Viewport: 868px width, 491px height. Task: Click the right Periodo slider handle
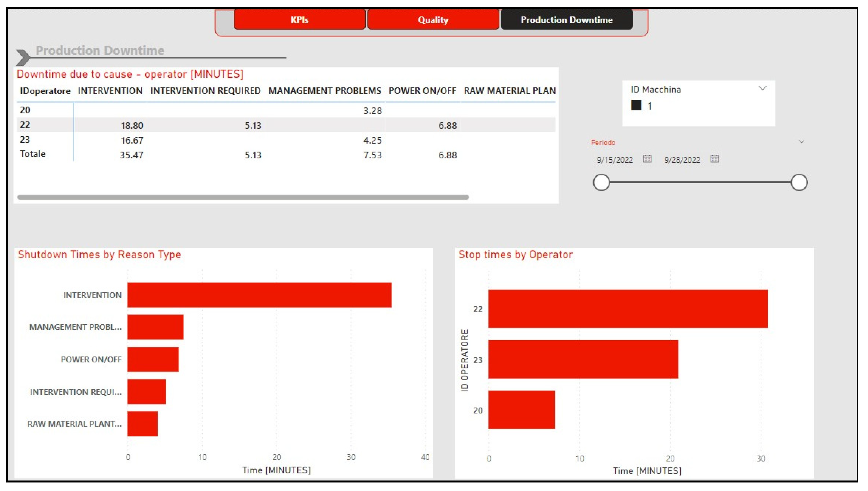(799, 182)
